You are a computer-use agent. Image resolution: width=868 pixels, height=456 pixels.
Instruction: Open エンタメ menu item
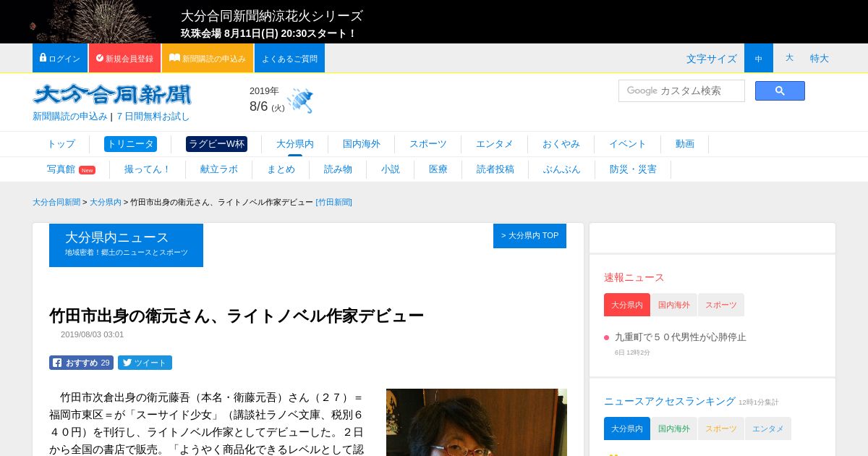495,144
